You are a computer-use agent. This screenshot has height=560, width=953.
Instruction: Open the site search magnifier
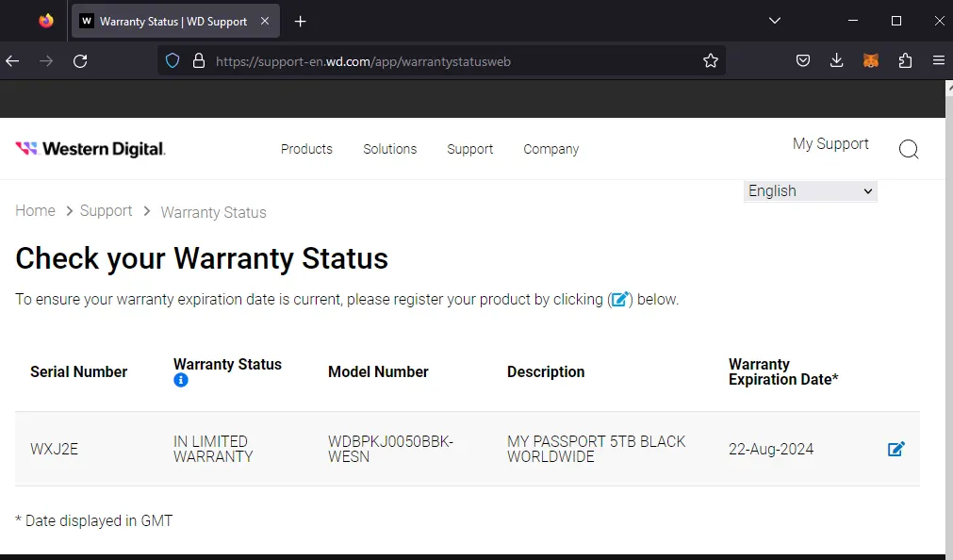click(909, 149)
